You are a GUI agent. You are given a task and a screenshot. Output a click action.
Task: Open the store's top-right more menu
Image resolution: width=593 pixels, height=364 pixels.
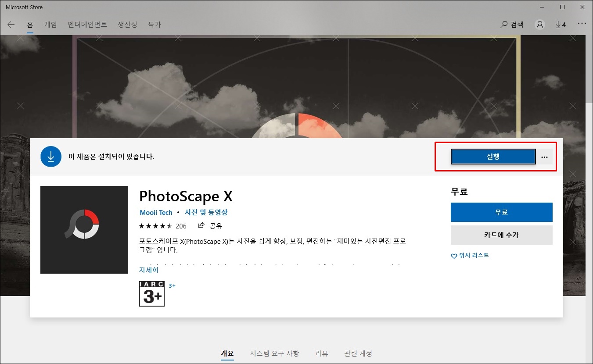click(x=582, y=24)
